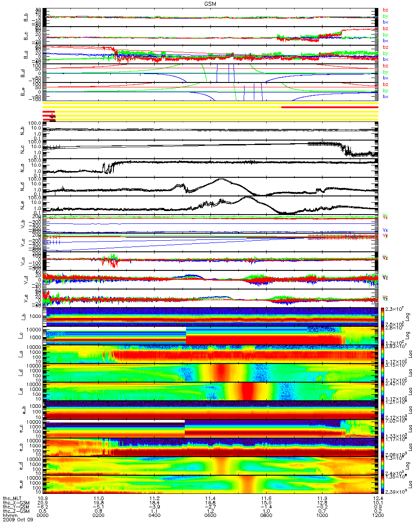Click inside the i_a ion spectrogram panel
Screen dimensions: 412x532
pyautogui.click(x=210, y=354)
